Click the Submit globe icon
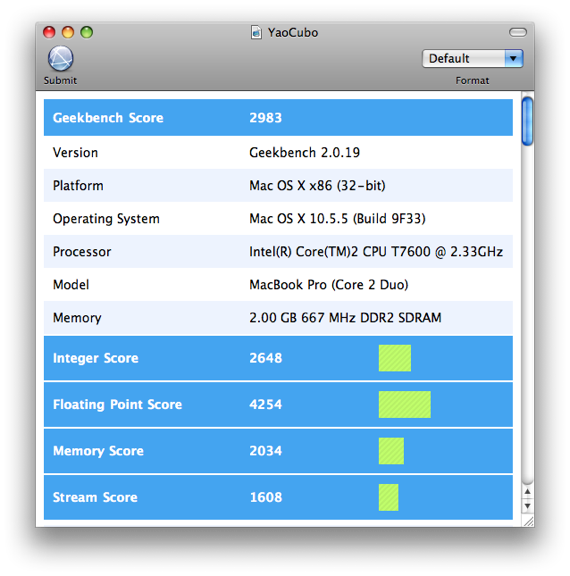Image resolution: width=570 pixels, height=576 pixels. tap(61, 58)
